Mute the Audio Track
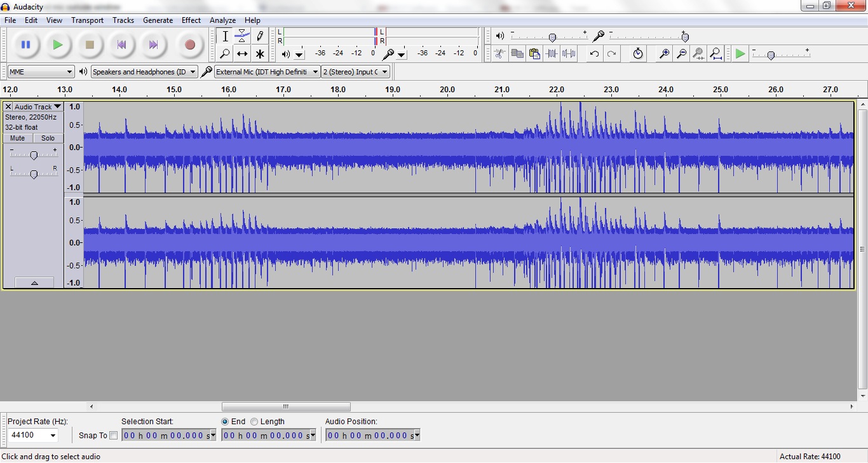Viewport: 868px width, 463px height. pyautogui.click(x=18, y=138)
